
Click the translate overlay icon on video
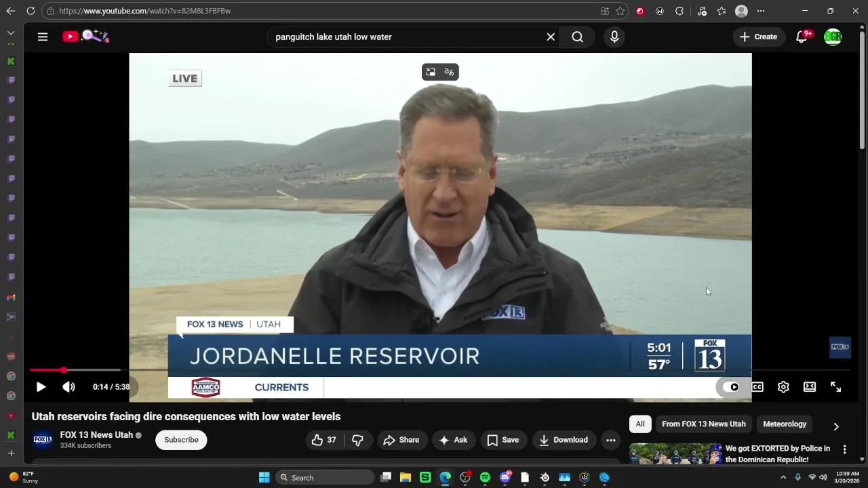[x=449, y=72]
